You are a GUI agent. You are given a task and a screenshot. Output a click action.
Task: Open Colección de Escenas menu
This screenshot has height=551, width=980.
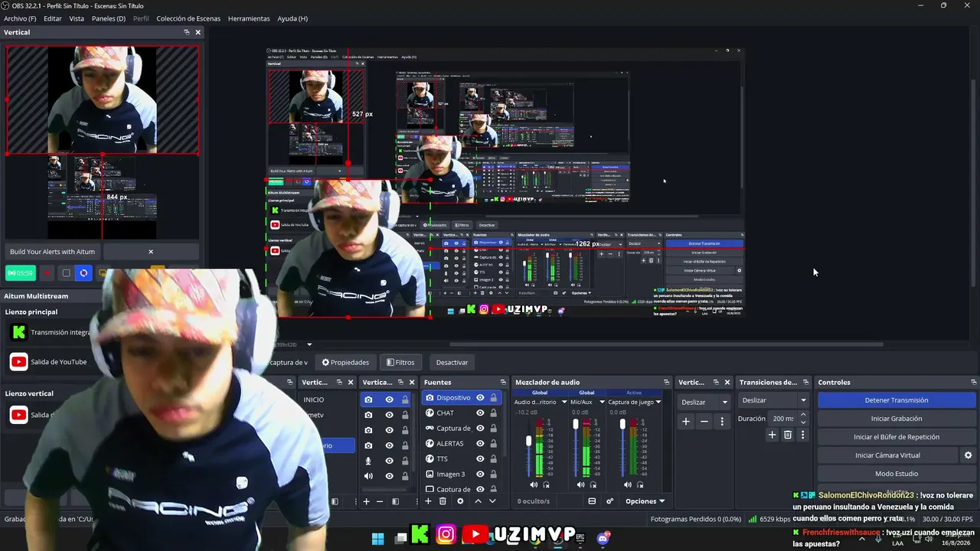[x=188, y=18]
